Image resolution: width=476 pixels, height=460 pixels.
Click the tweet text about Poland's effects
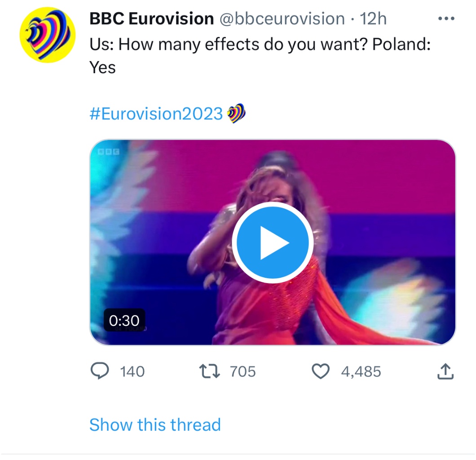260,45
